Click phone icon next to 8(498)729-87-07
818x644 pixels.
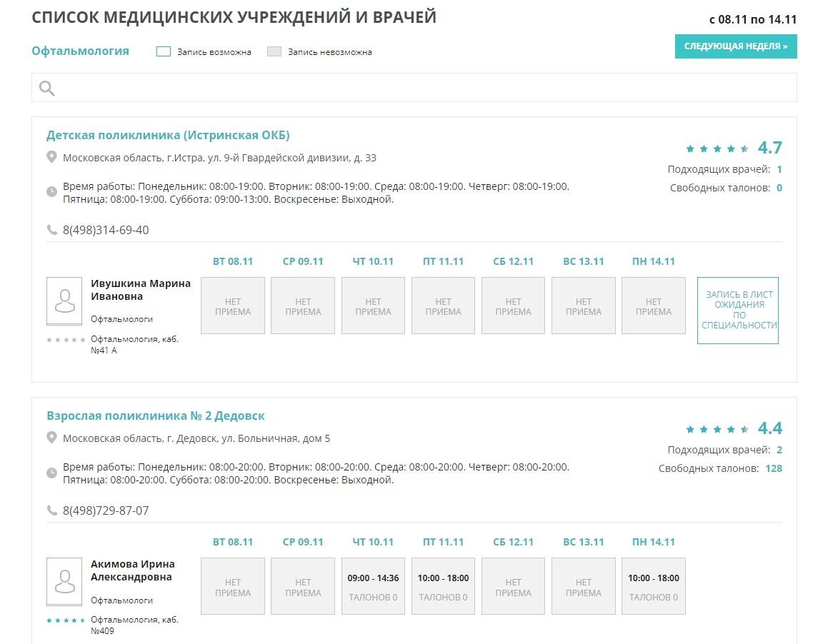click(51, 510)
